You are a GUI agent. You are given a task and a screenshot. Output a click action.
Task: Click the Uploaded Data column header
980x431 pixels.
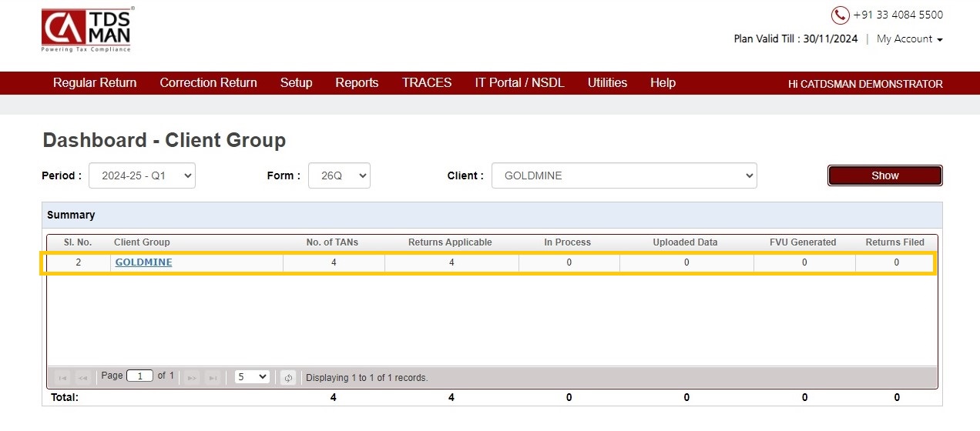(685, 242)
